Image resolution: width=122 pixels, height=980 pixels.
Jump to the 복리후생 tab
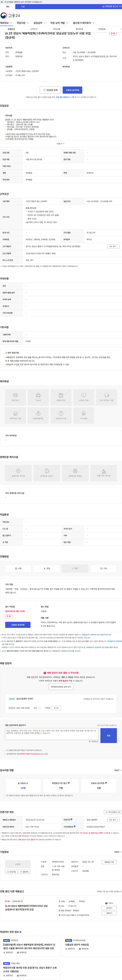point(79,29)
